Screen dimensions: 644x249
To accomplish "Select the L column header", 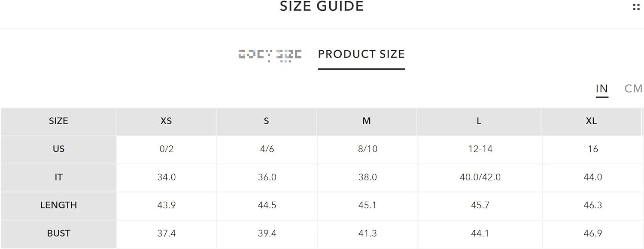I will tap(479, 121).
